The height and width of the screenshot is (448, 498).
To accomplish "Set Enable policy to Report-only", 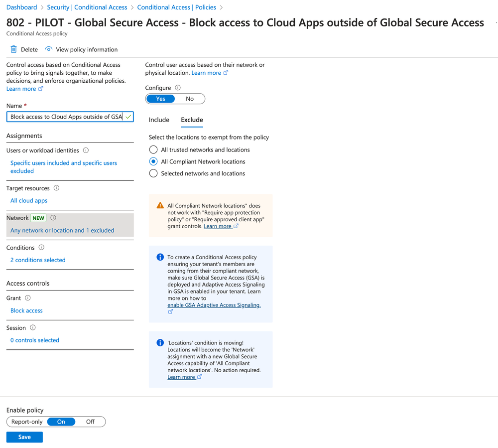I will (x=27, y=422).
